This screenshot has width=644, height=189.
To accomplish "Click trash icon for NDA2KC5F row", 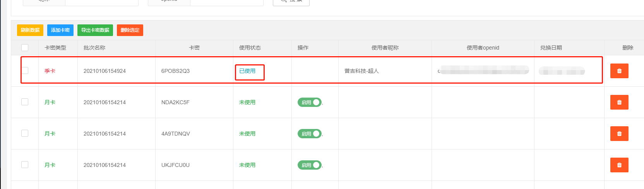I will (619, 102).
